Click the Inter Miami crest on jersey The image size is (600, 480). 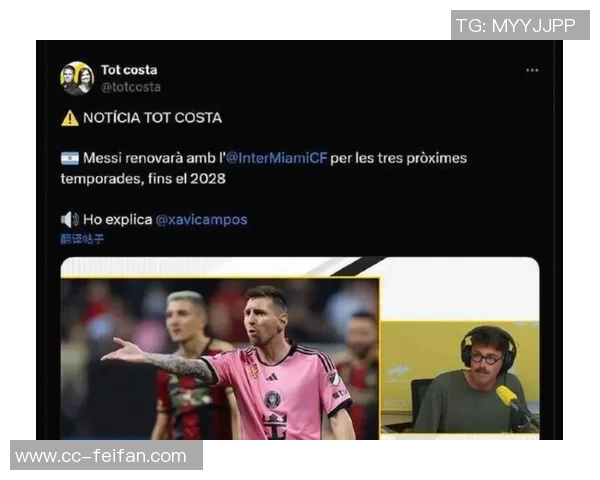pyautogui.click(x=272, y=400)
